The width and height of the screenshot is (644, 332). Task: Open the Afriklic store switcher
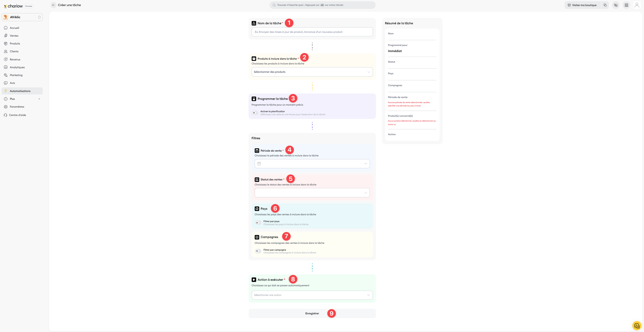22,17
